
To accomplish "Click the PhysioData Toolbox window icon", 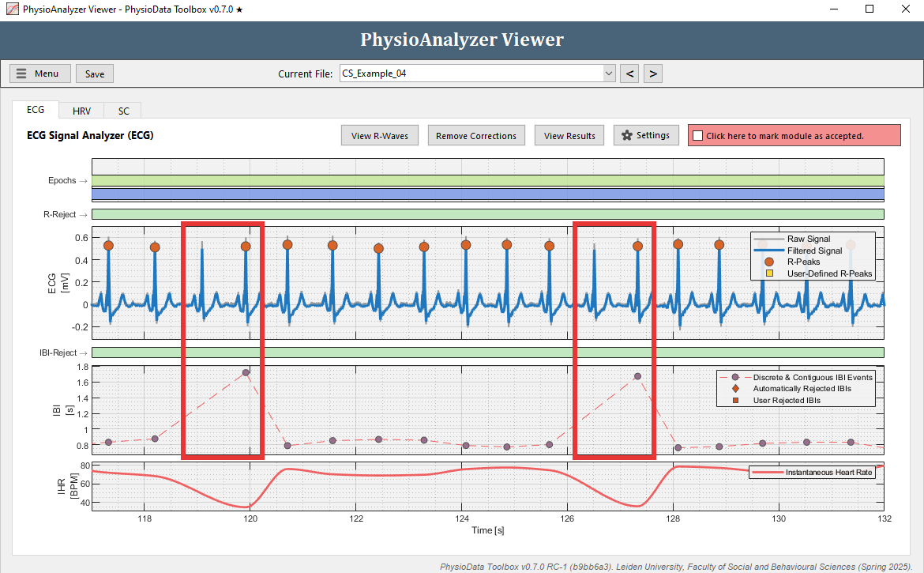I will coord(12,9).
